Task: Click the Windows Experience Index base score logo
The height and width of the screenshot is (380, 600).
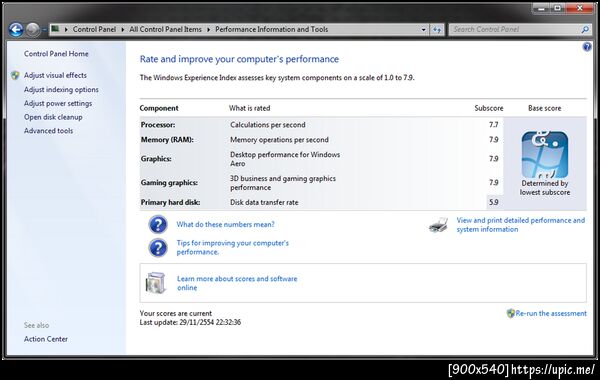Action: coord(545,154)
